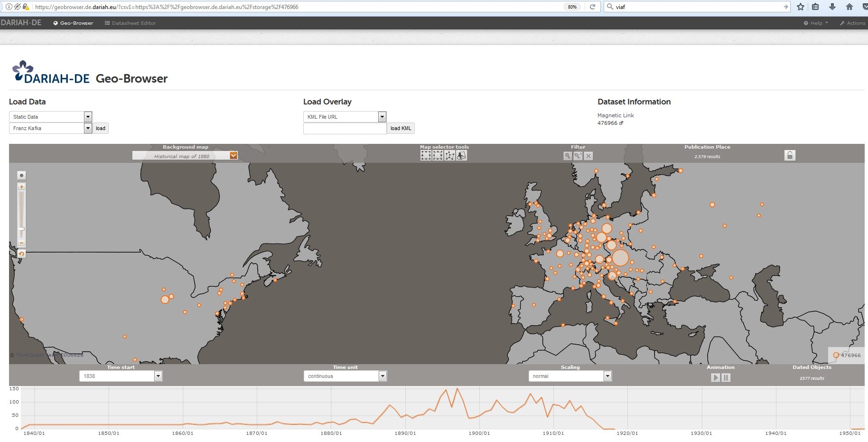Open the Datasheet Editor tab
The image size is (868, 442).
click(x=131, y=23)
